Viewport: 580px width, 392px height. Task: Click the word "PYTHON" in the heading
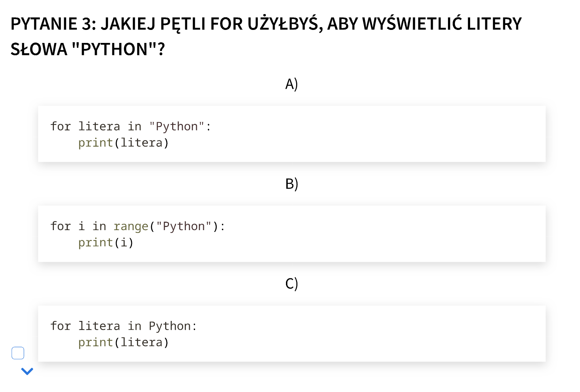114,49
